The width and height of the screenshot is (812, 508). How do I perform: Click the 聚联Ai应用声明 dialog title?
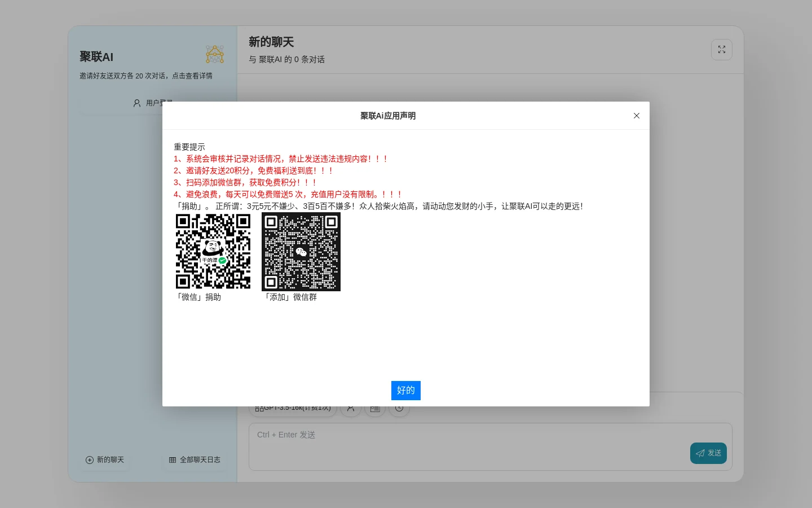coord(388,116)
